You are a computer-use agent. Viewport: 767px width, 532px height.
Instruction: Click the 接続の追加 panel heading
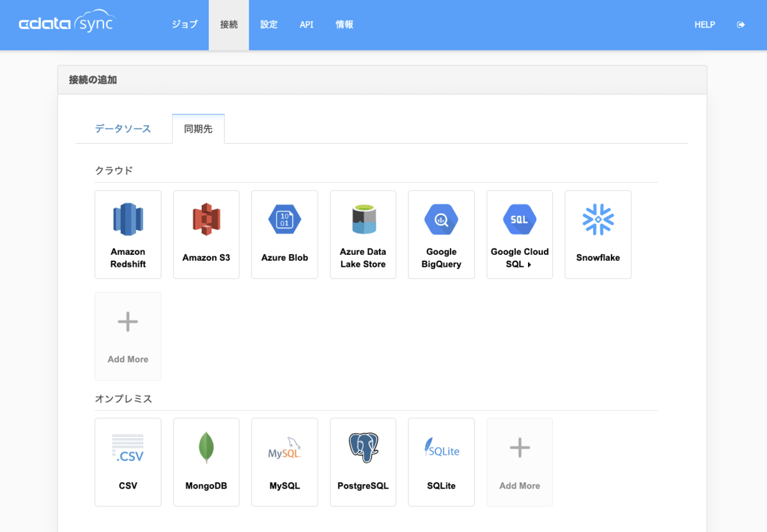[x=93, y=80]
